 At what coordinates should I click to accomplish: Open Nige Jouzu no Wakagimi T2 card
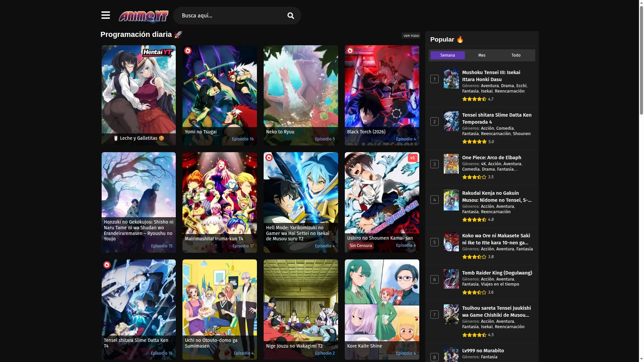[301, 309]
